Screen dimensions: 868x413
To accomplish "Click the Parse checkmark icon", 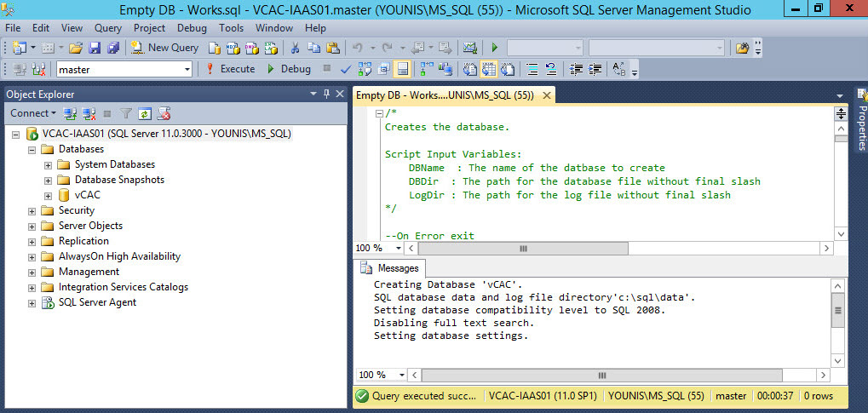I will tap(346, 69).
